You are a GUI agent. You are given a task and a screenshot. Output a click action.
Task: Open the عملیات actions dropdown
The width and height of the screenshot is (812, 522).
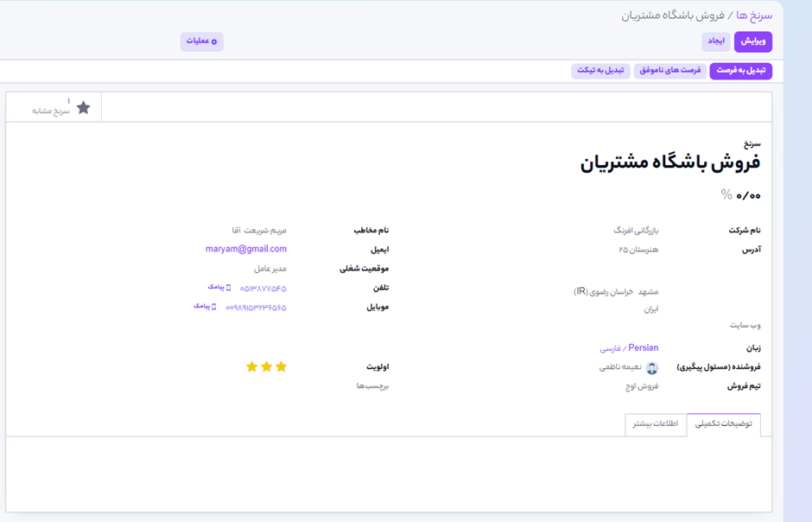pyautogui.click(x=202, y=41)
